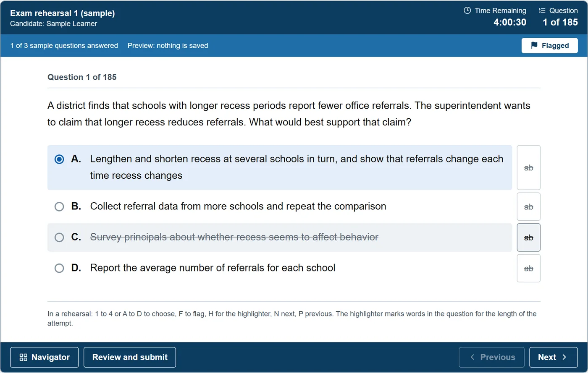Click the flag icon in the Flagged button
This screenshot has height=373, width=588.
coord(534,45)
